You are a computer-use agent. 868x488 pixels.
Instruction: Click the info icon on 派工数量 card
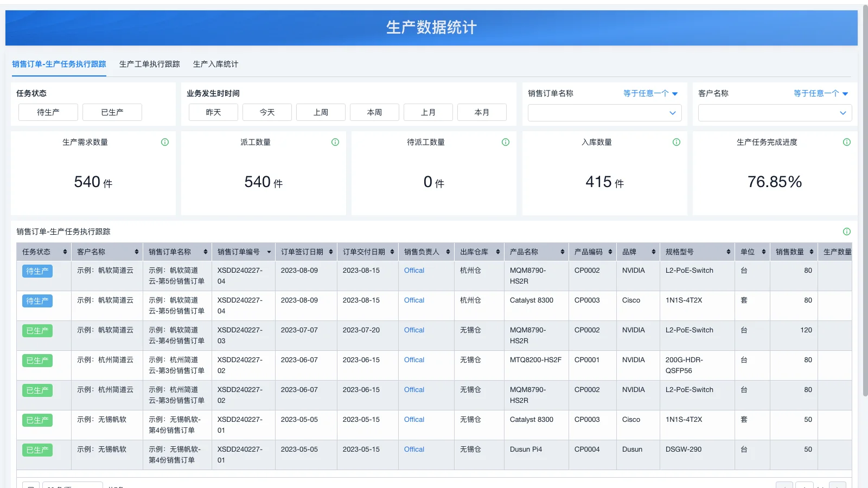pyautogui.click(x=335, y=142)
